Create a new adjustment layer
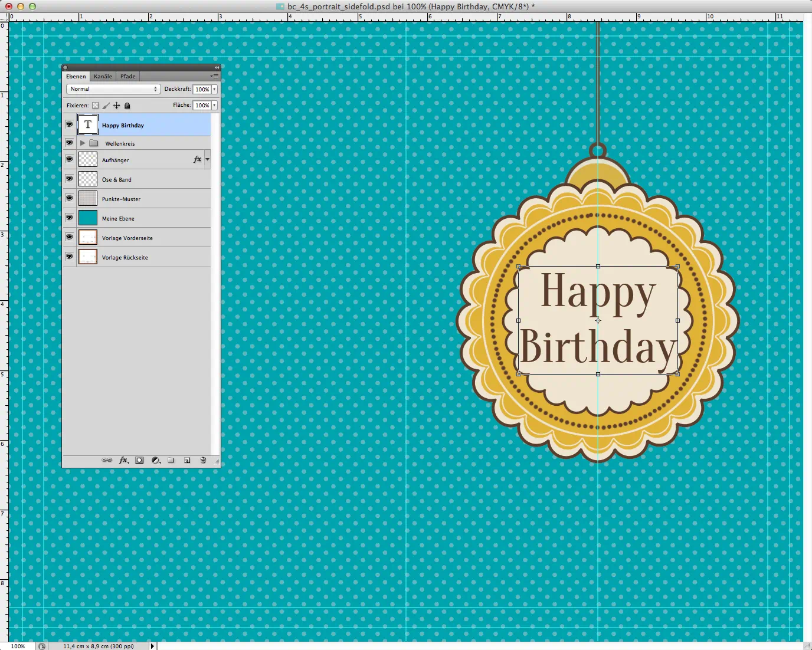The image size is (812, 650). pos(156,460)
